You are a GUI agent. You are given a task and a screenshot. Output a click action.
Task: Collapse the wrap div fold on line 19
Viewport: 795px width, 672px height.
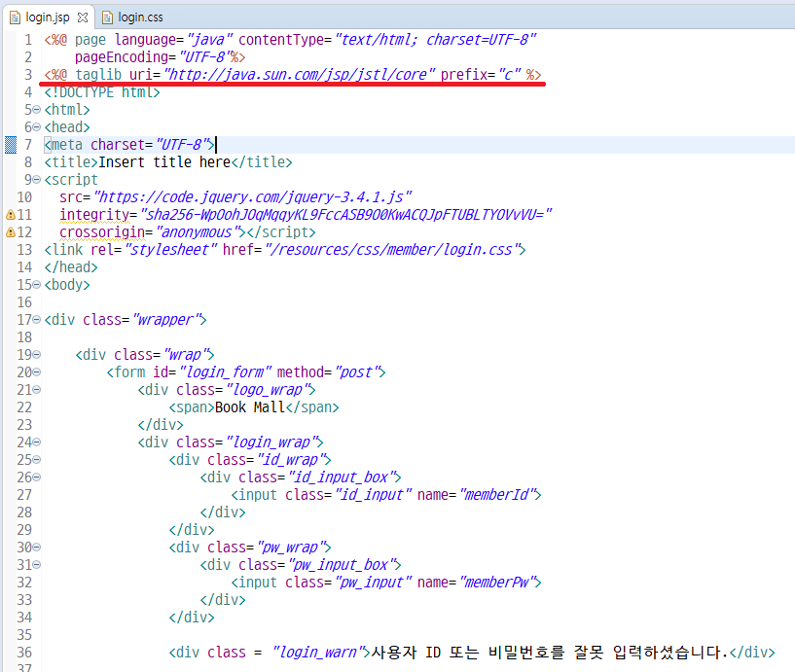click(x=37, y=355)
